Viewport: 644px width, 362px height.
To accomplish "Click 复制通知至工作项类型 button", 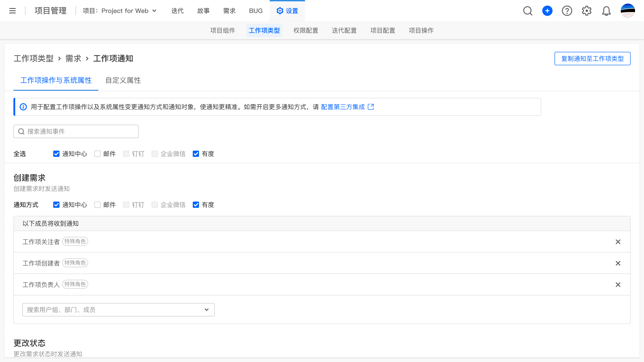I will pyautogui.click(x=592, y=59).
